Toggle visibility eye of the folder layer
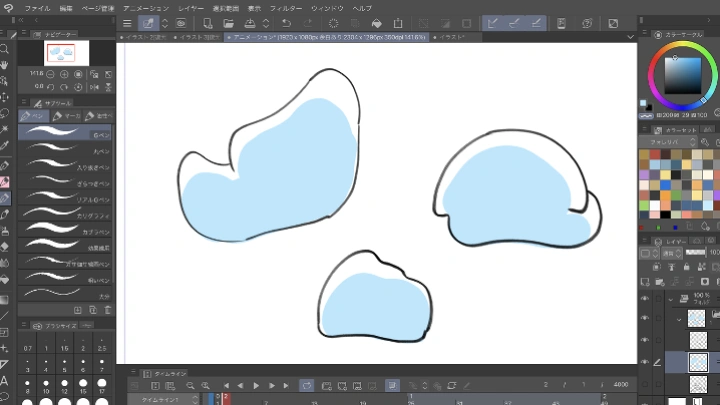Screen dimensions: 720x405 pos(645,299)
